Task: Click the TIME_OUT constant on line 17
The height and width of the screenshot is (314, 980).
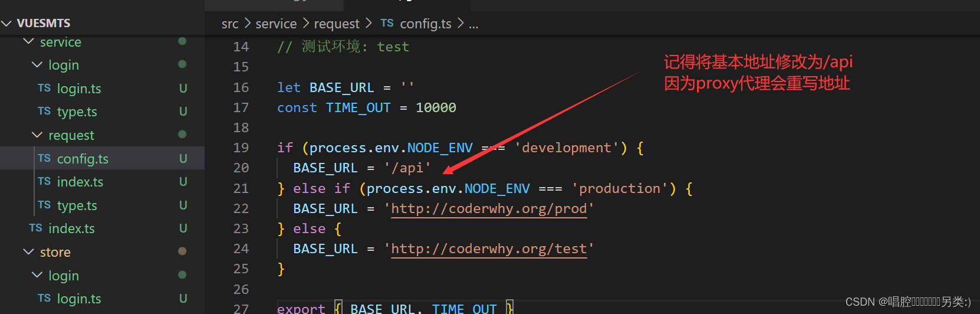Action: pos(359,107)
